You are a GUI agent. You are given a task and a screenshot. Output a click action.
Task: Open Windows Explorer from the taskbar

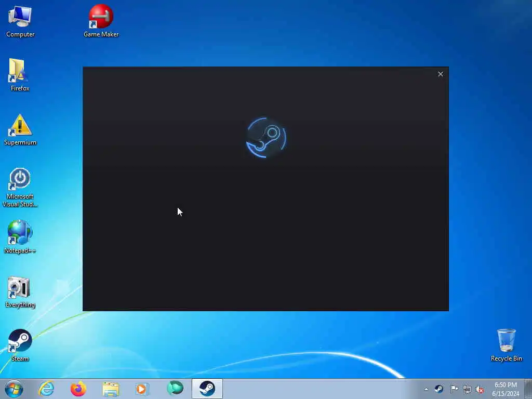(111, 389)
